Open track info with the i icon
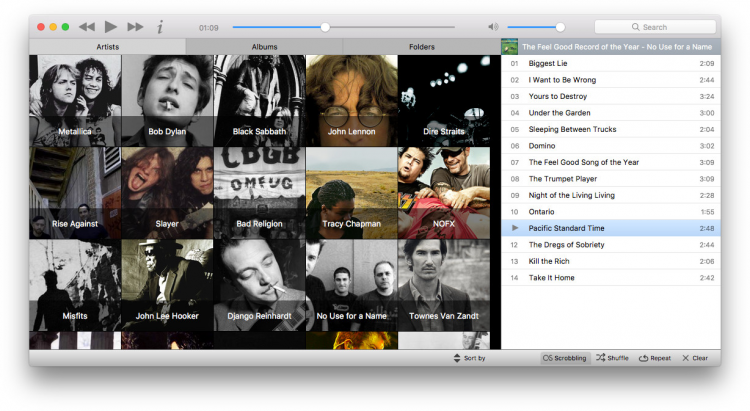This screenshot has height=411, width=750. pyautogui.click(x=160, y=27)
